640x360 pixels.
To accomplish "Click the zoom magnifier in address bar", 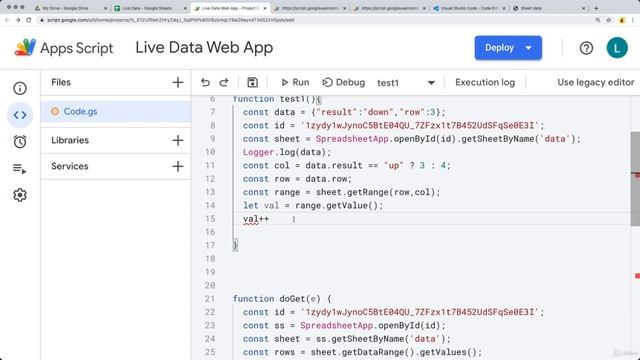I will coord(598,20).
